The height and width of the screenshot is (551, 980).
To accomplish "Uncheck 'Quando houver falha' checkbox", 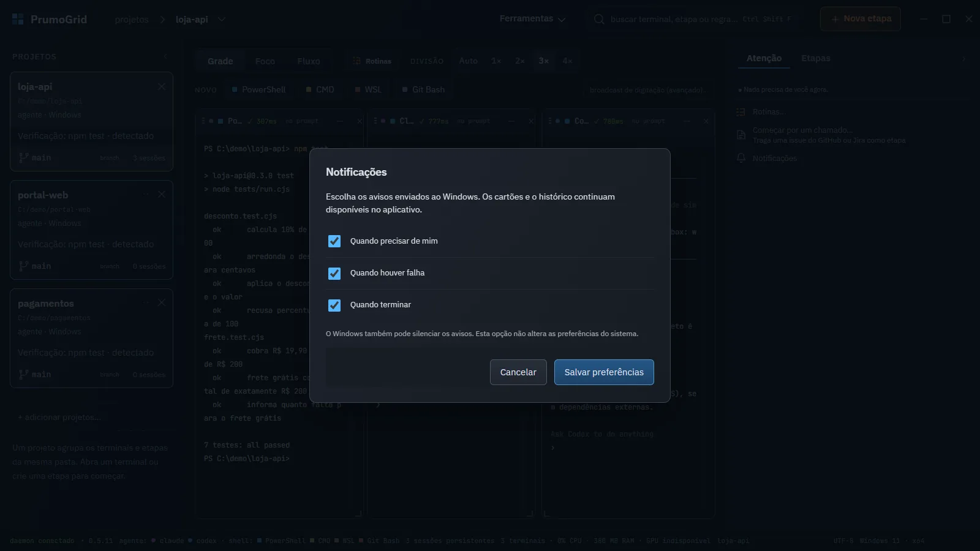I will 334,273.
